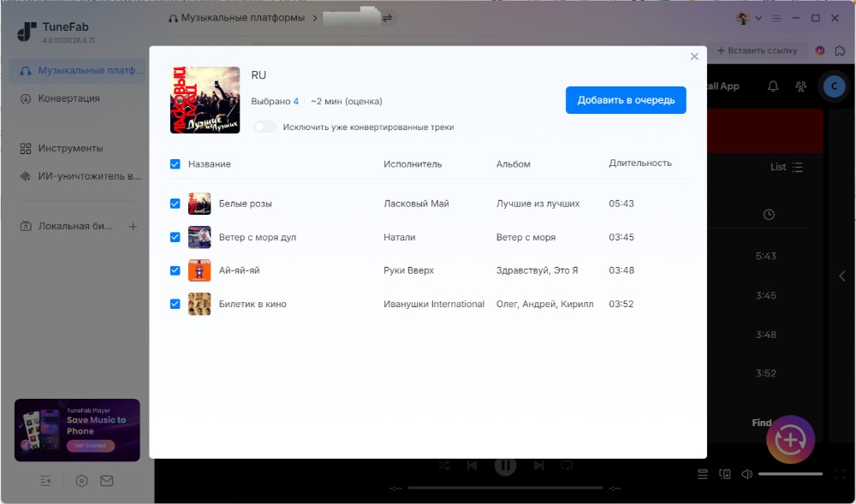Collapse the sidebar with the list-arrow icon
Viewport: 856px width, 504px height.
pos(45,481)
